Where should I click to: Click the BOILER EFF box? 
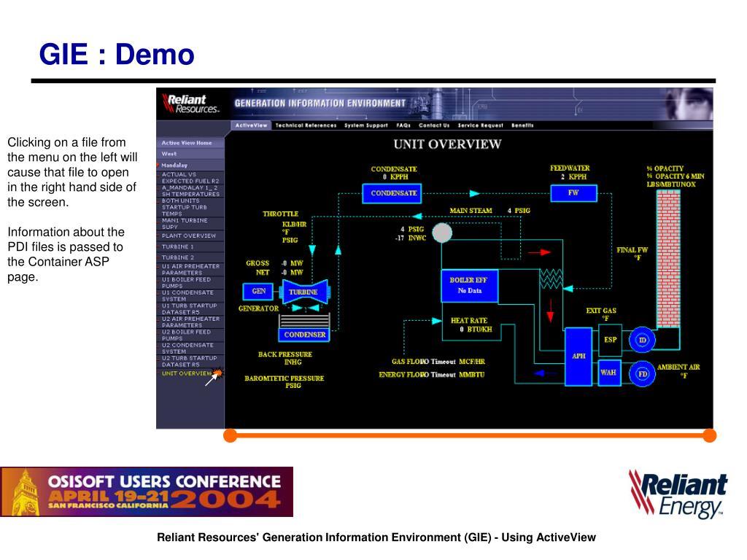click(x=469, y=286)
